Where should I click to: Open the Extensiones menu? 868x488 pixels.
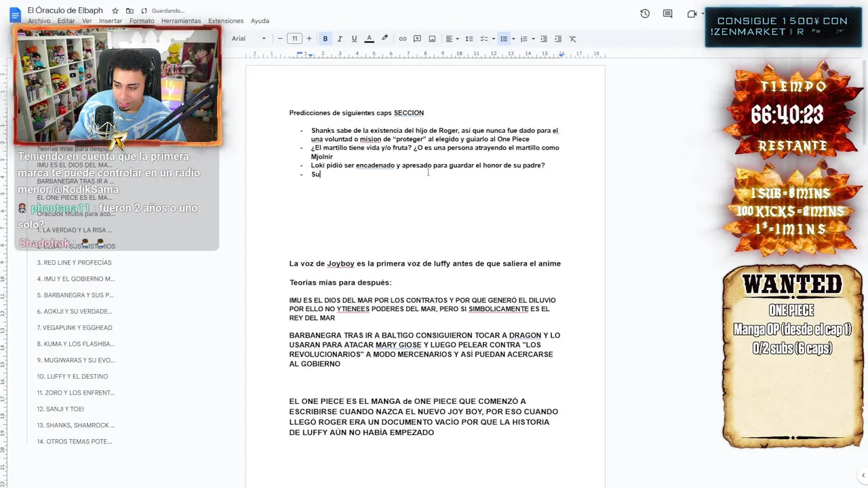[x=226, y=21]
